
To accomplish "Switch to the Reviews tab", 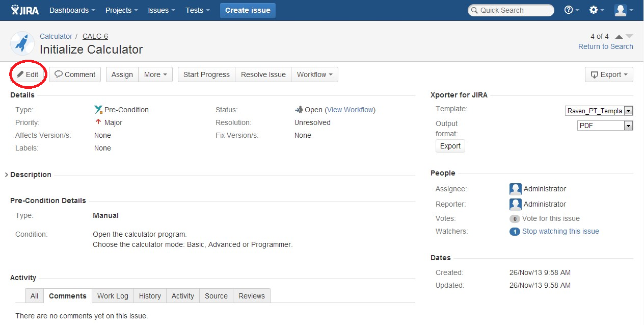I will pyautogui.click(x=252, y=296).
